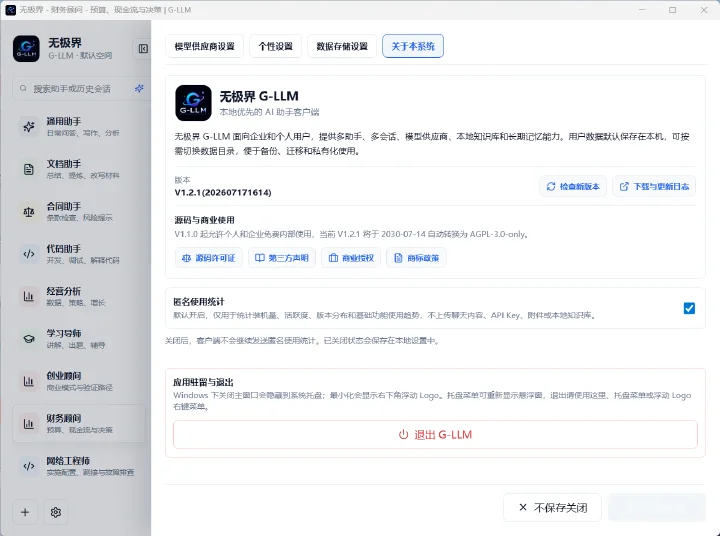
Task: Click the sparkle icon in the search box
Action: pos(139,89)
